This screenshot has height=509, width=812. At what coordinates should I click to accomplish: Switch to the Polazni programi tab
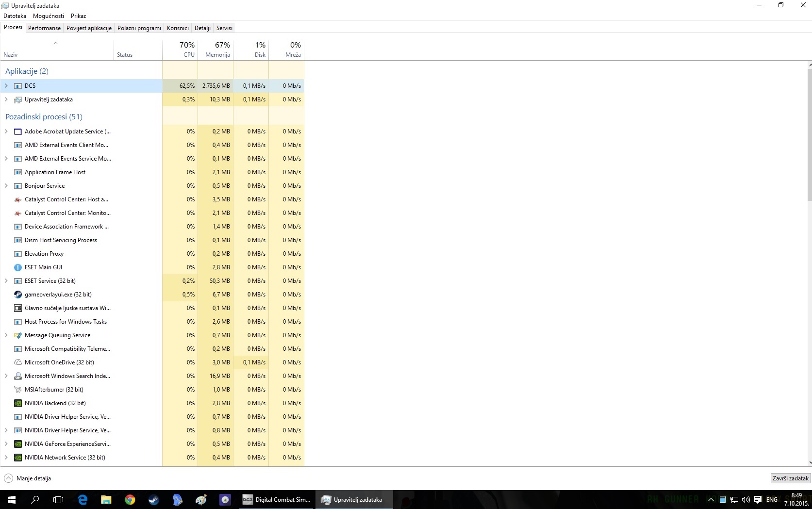pyautogui.click(x=139, y=28)
